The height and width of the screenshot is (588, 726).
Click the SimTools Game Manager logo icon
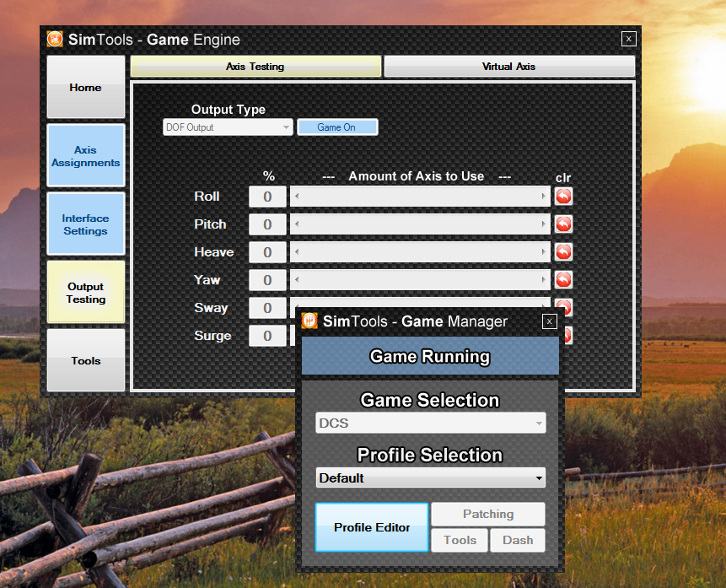click(309, 321)
